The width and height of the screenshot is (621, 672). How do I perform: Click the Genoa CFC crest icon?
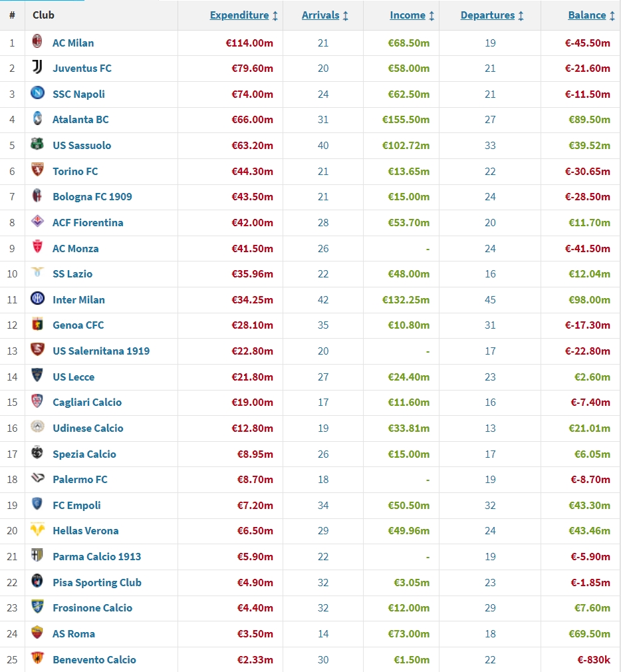click(37, 324)
